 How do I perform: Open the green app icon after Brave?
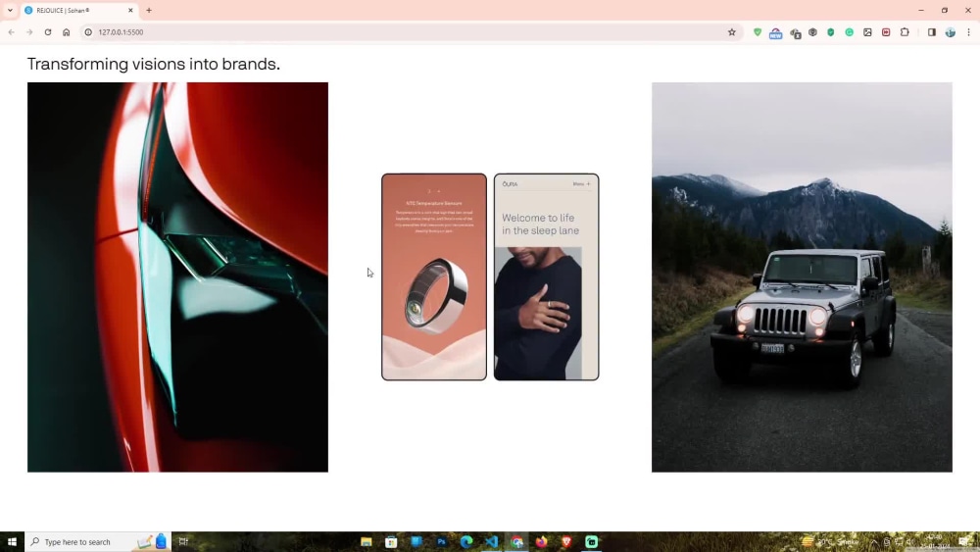pyautogui.click(x=591, y=541)
